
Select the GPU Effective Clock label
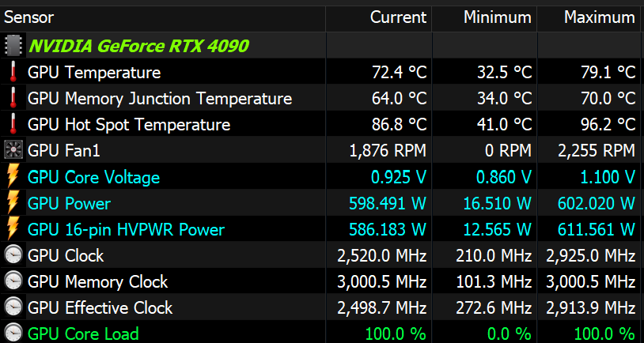(100, 308)
